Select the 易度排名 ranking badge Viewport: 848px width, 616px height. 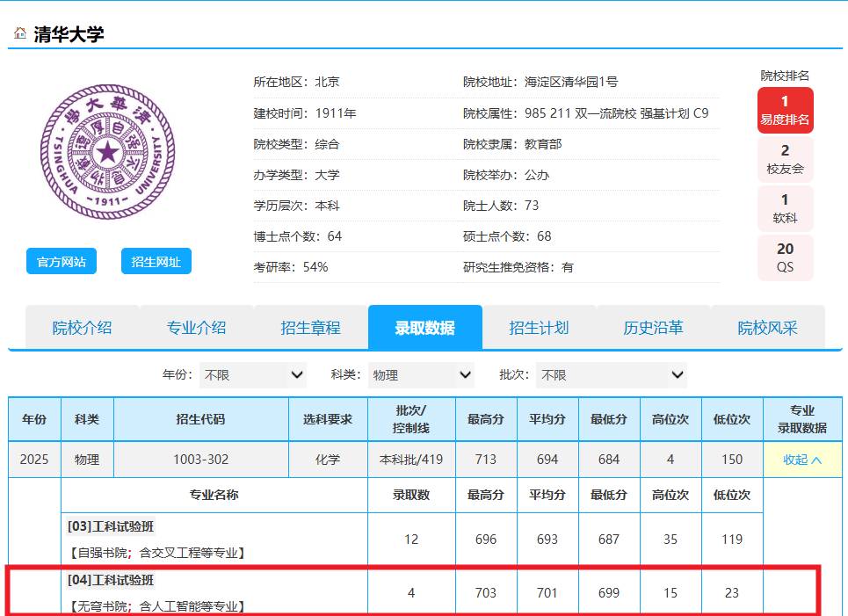point(785,111)
